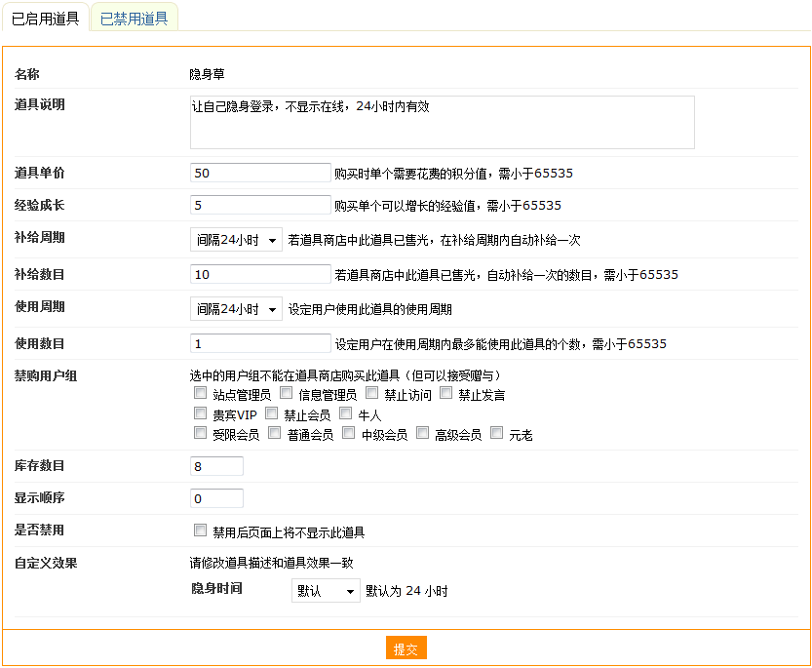Click the 库存数目 stock input field
Screen dimensions: 812x668
pos(216,466)
